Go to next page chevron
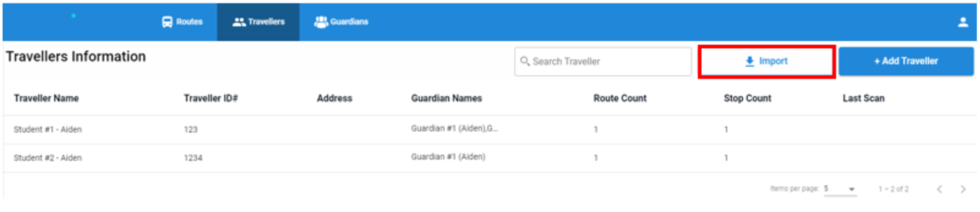Screen dimensions: 980x212 pyautogui.click(x=963, y=189)
